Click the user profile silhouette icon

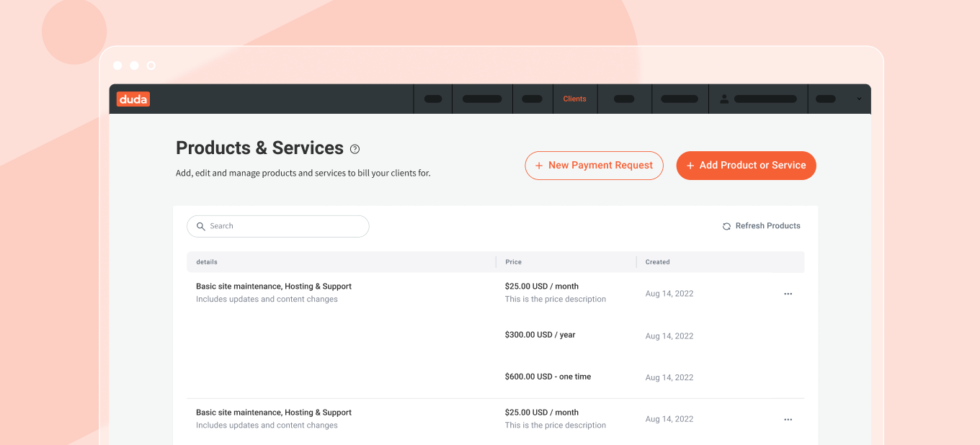pyautogui.click(x=724, y=99)
